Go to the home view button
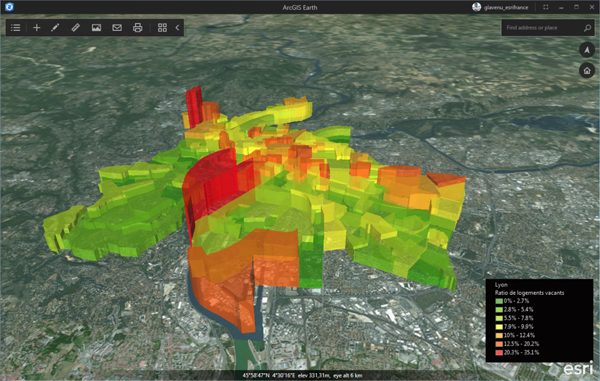This screenshot has height=381, width=600. [587, 70]
